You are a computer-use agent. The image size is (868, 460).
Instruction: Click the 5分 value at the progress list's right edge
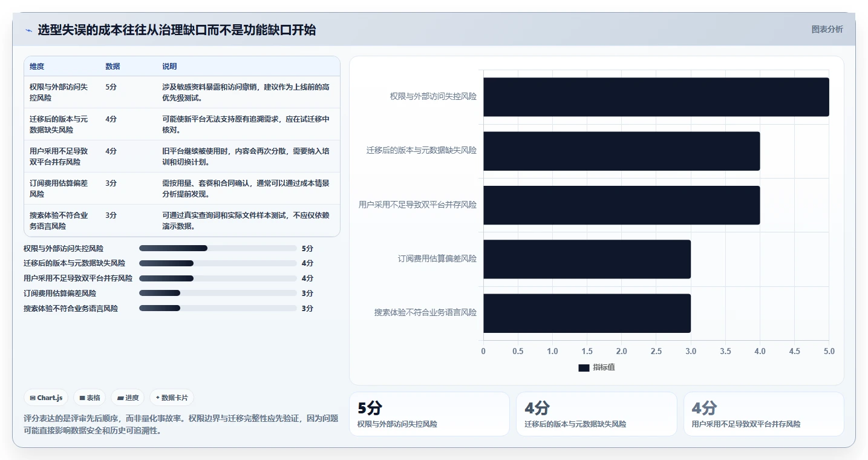(x=307, y=248)
